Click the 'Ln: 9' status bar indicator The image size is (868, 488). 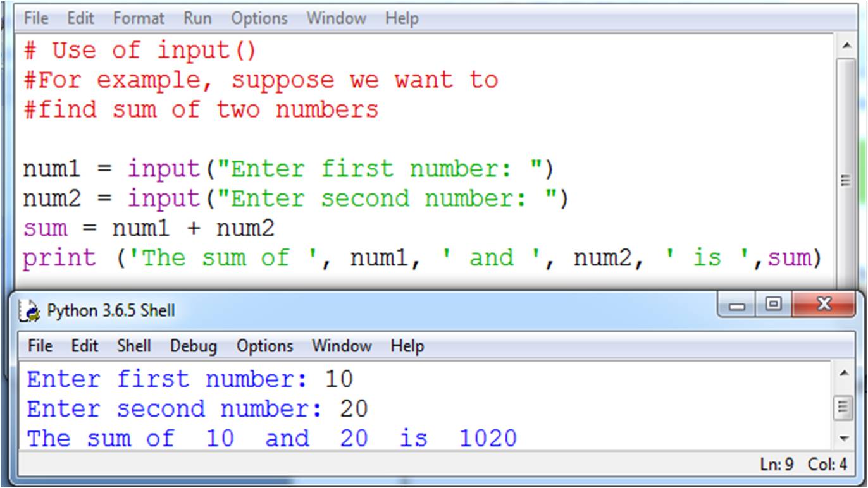tap(776, 465)
